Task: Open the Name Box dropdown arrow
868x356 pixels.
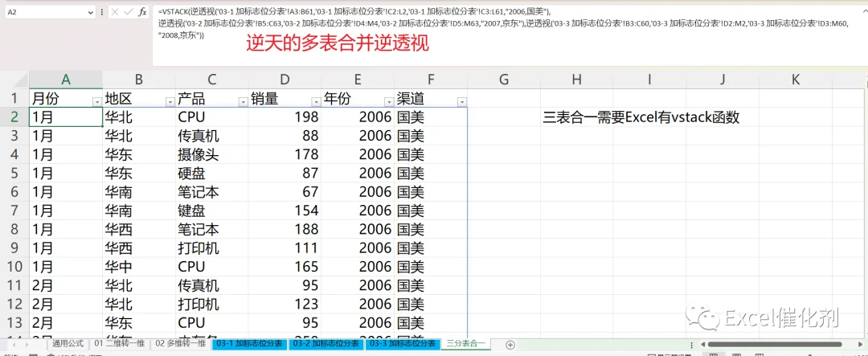Action: click(x=92, y=11)
